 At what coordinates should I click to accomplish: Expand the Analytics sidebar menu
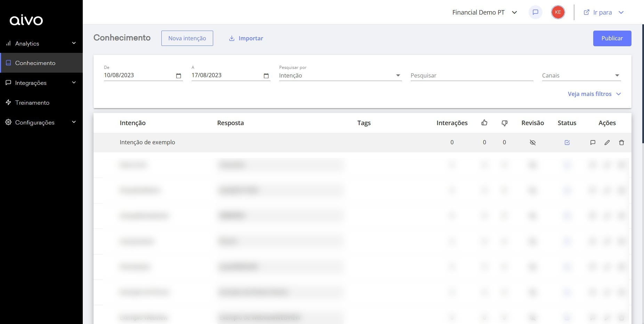coord(41,43)
